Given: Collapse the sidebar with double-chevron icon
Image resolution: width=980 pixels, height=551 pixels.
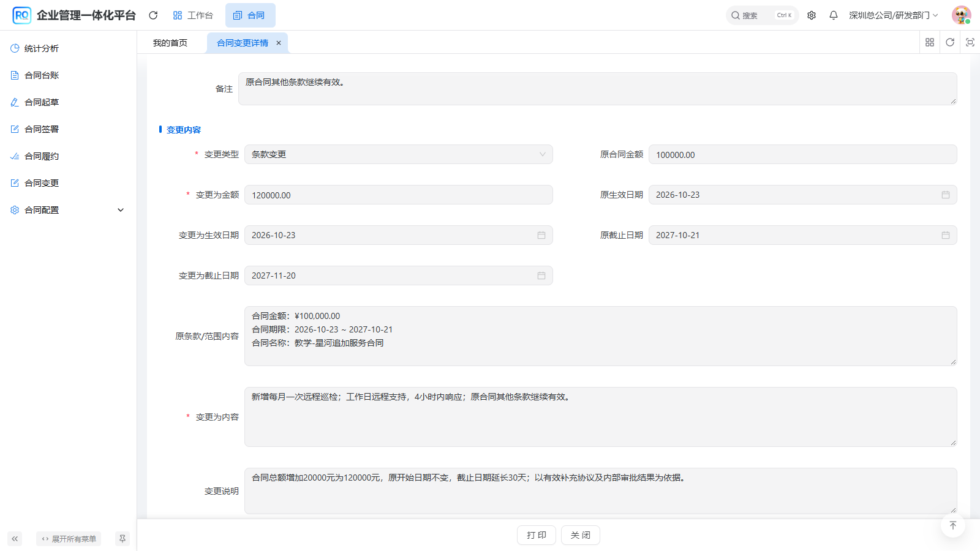Looking at the screenshot, I should [15, 539].
